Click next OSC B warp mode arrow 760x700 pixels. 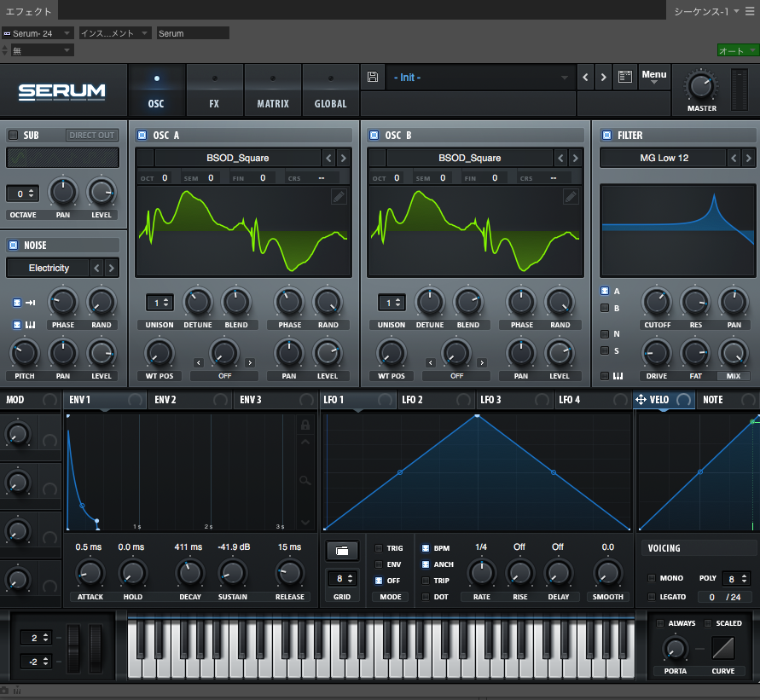482,363
